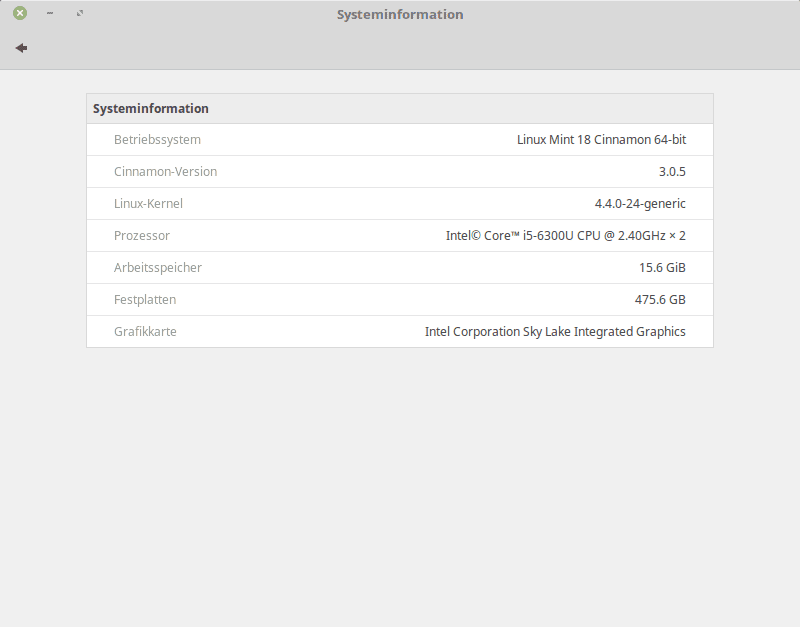Select the Linux-Kernel label

click(x=148, y=204)
